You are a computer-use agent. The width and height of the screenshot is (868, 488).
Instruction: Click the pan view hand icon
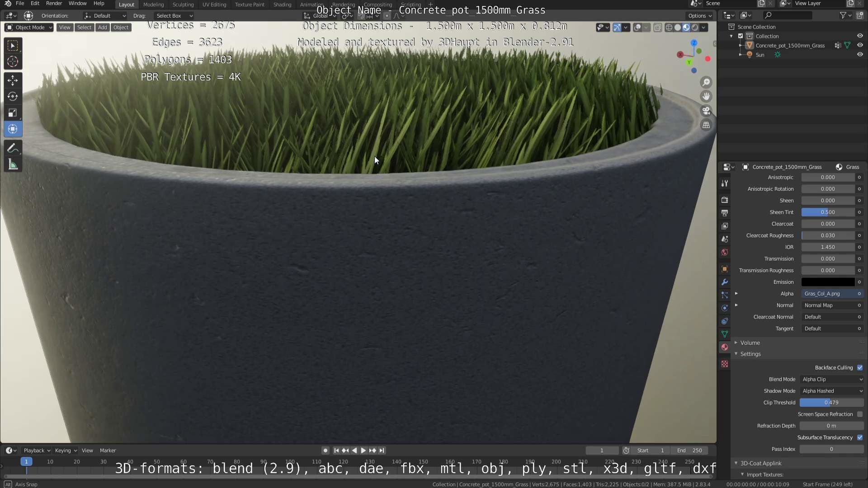click(706, 96)
